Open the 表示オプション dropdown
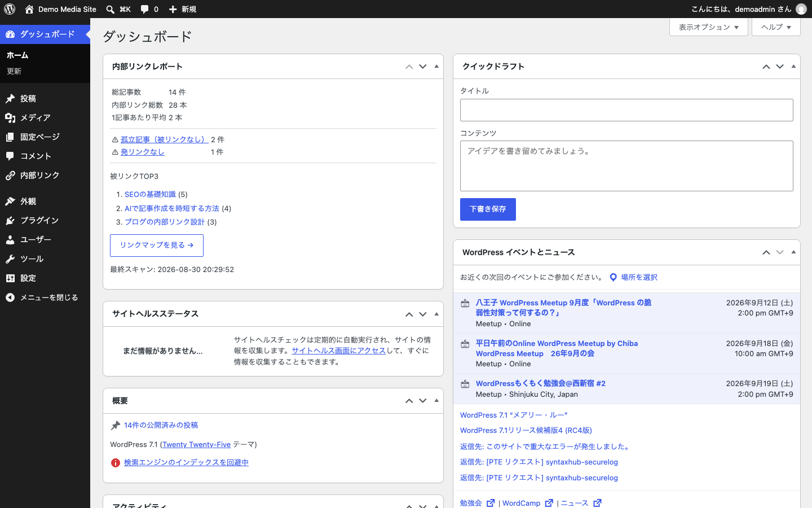This screenshot has width=812, height=508. point(709,27)
